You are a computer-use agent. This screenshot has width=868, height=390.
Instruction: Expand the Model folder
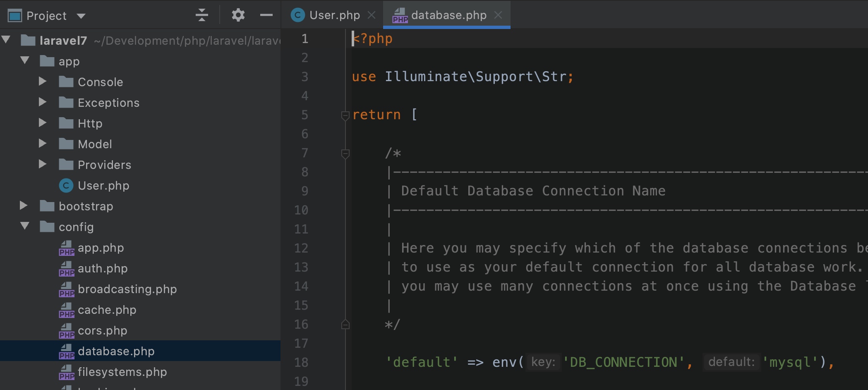[x=42, y=144]
